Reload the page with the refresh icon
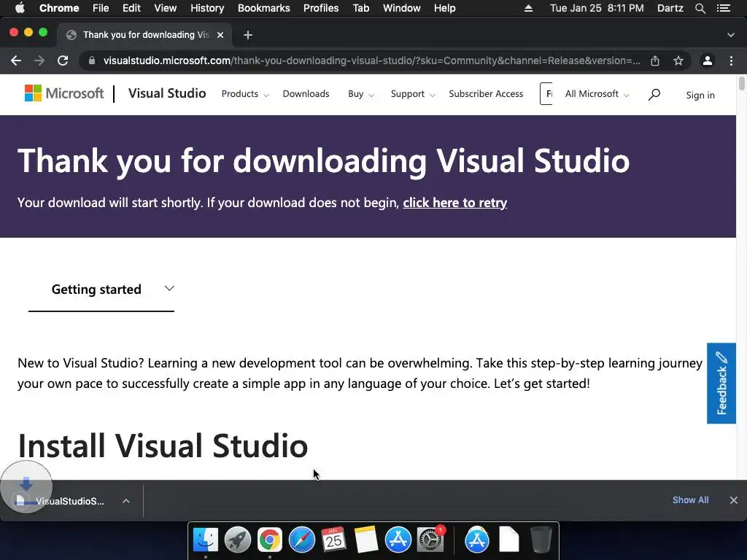The image size is (747, 560). pyautogui.click(x=63, y=61)
